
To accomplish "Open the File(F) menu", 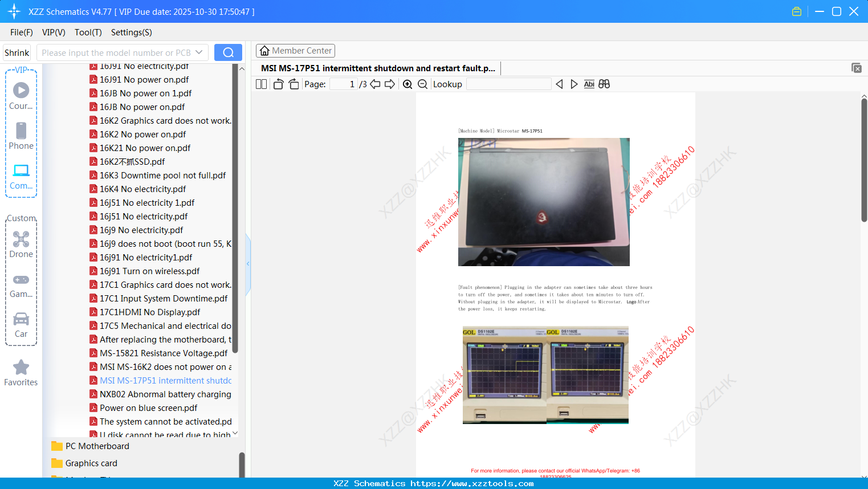I will point(22,32).
